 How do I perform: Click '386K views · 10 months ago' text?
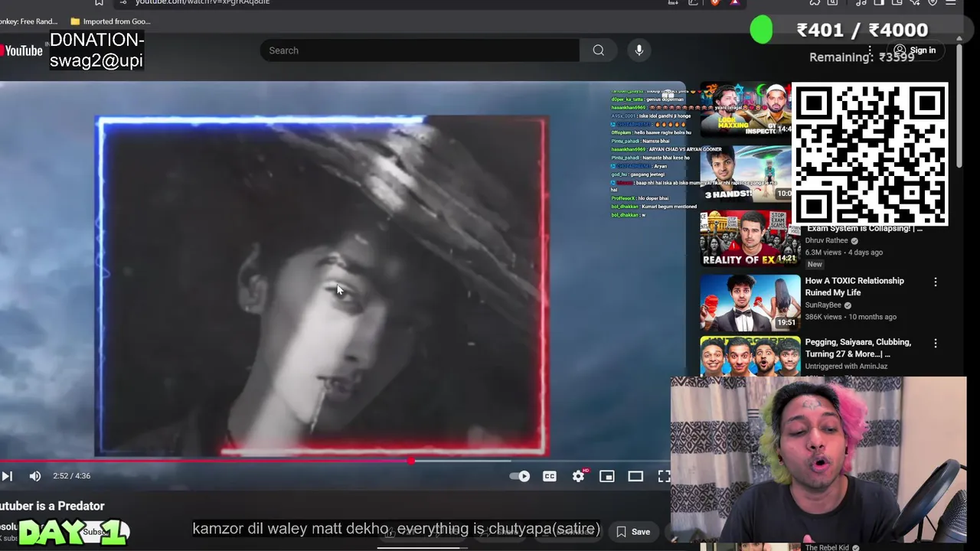[851, 317]
